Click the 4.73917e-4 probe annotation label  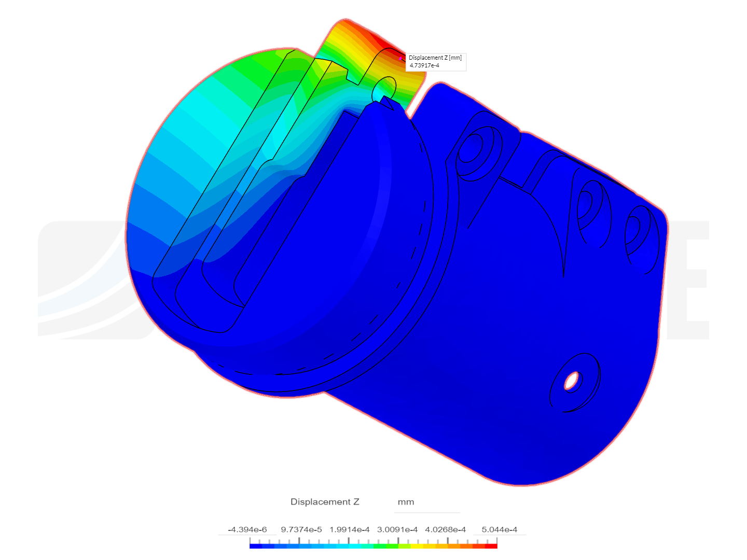[x=436, y=62]
